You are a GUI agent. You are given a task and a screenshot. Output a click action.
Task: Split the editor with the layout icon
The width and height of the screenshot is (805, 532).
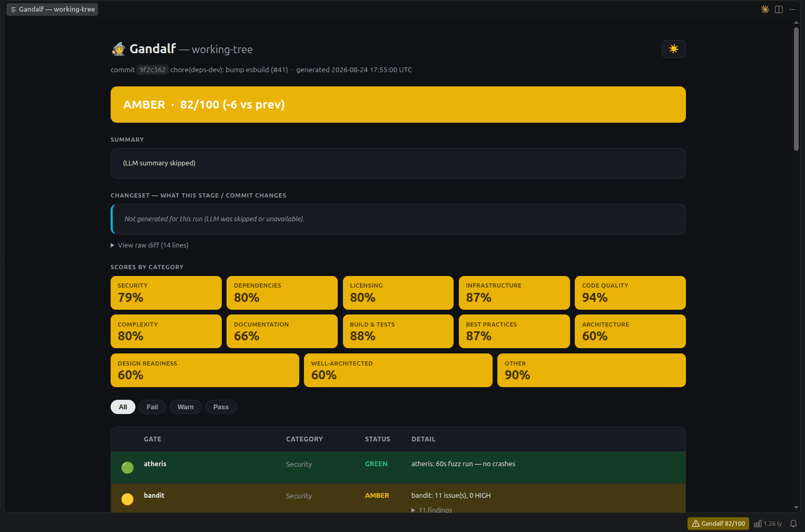click(779, 9)
